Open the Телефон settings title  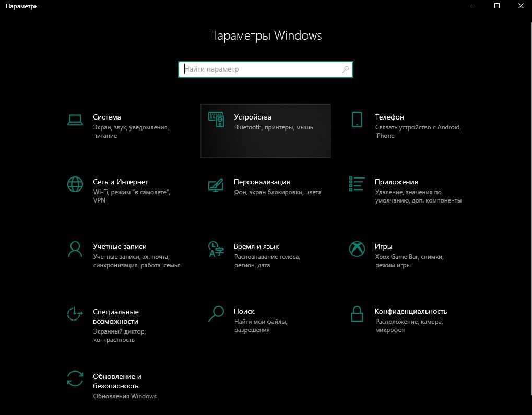[x=389, y=117]
